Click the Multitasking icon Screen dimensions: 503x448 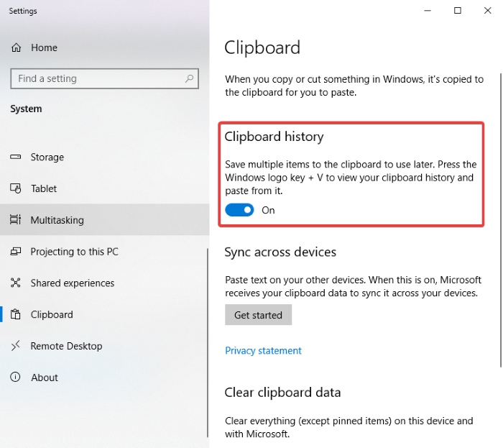click(16, 220)
